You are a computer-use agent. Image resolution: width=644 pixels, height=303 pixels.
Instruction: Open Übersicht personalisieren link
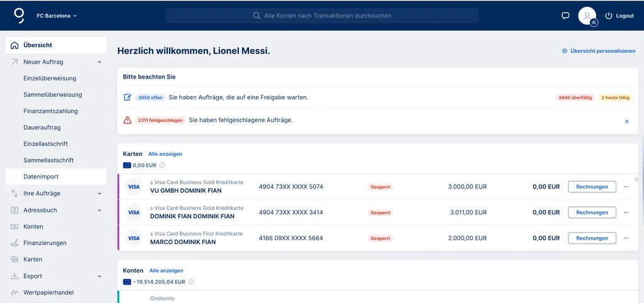coord(602,52)
